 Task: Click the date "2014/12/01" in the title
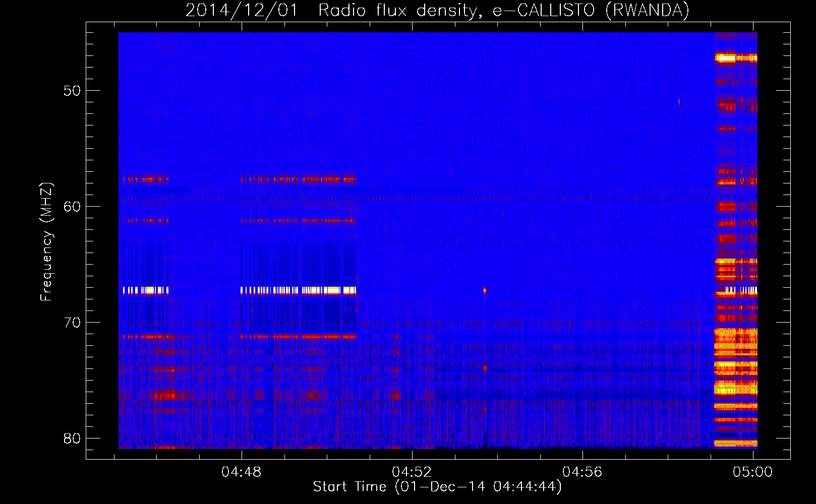(242, 11)
